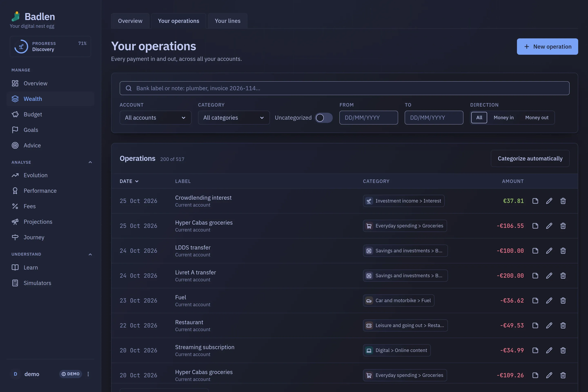Open Projections page

tap(50, 222)
